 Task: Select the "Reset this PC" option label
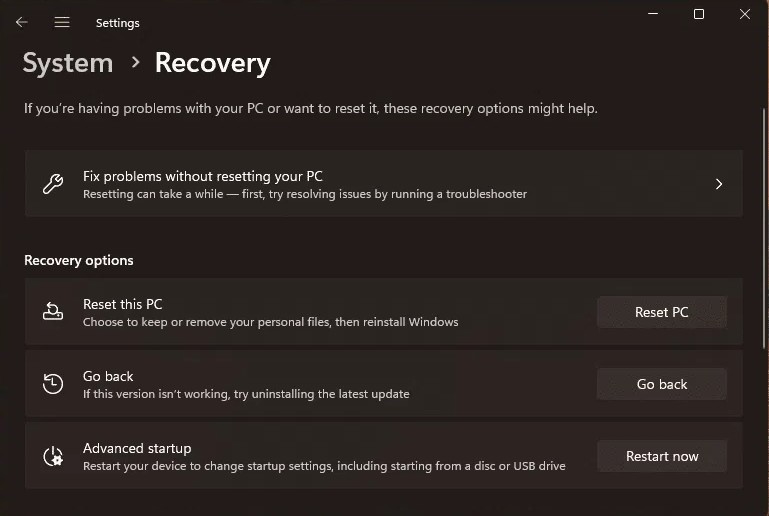tap(122, 304)
